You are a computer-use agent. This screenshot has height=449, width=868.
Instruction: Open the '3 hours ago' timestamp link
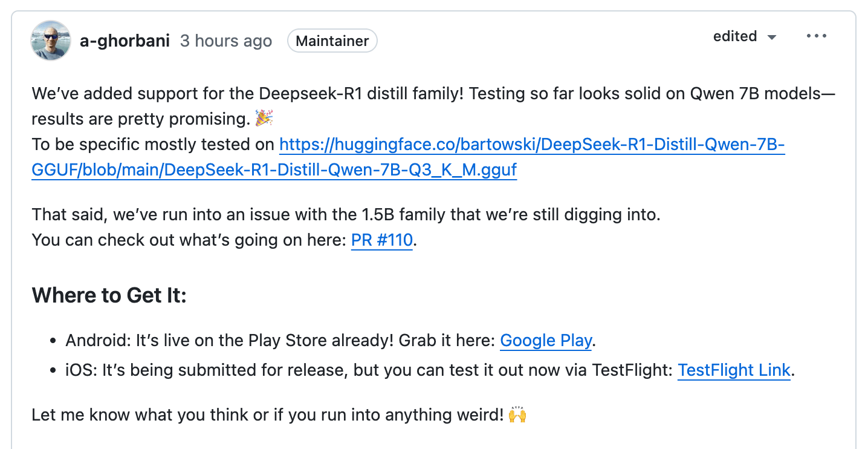point(226,41)
